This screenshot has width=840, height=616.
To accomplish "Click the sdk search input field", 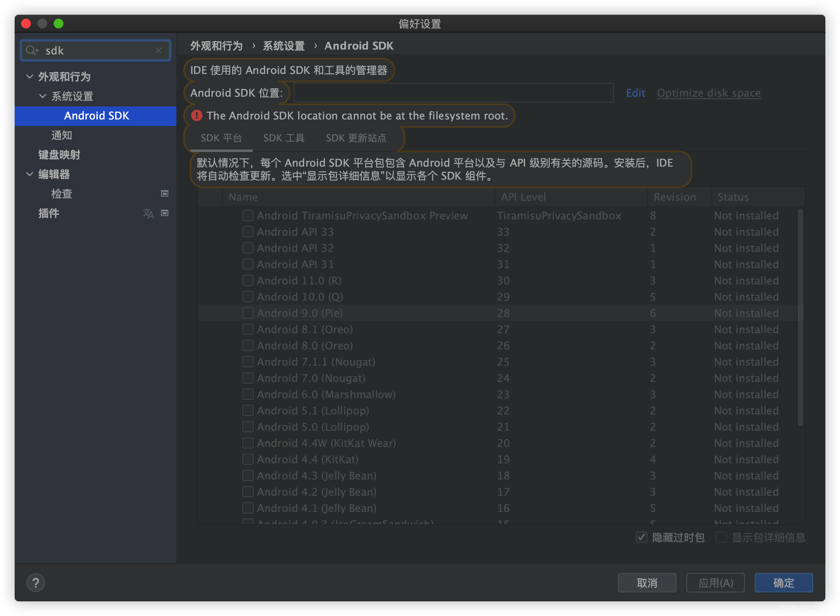I will click(96, 50).
